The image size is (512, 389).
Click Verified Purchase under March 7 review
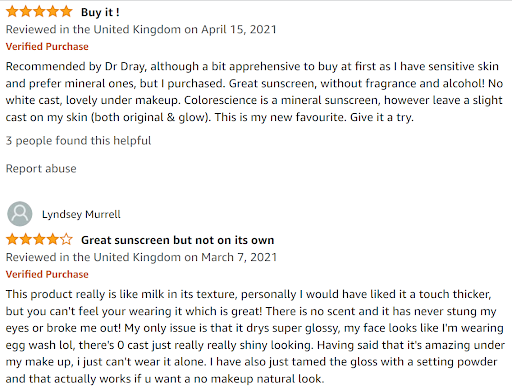pyautogui.click(x=47, y=274)
